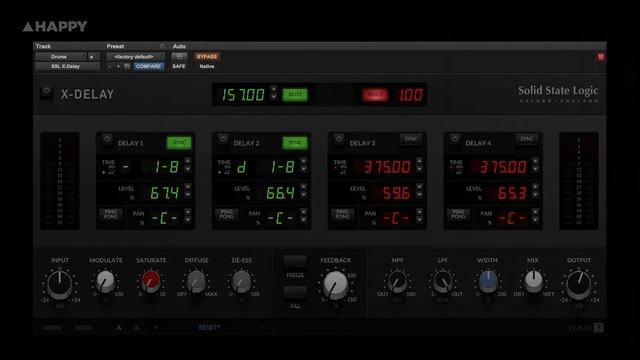Open the factory default preset dropdown
The image size is (640, 360).
[136, 56]
